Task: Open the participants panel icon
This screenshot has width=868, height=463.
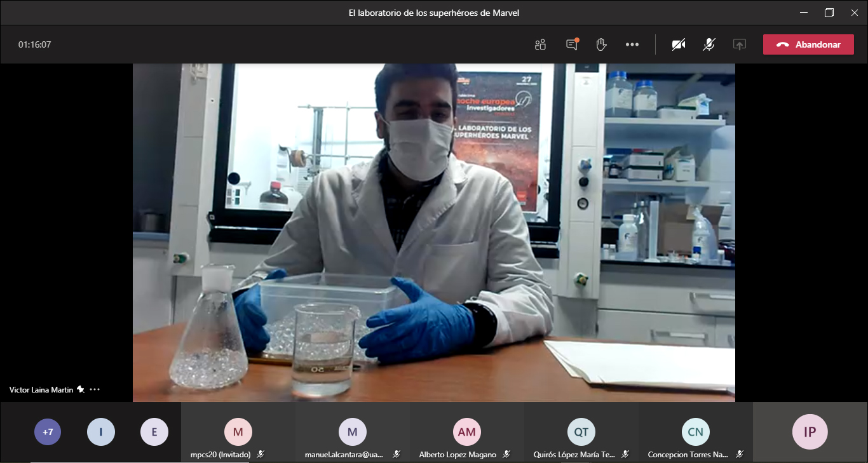Action: point(541,44)
